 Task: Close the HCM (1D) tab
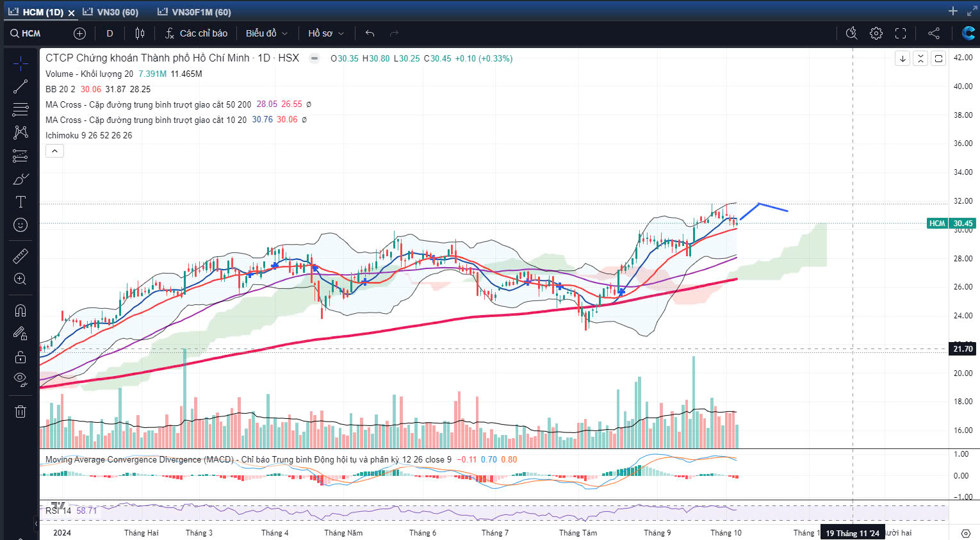tap(71, 13)
